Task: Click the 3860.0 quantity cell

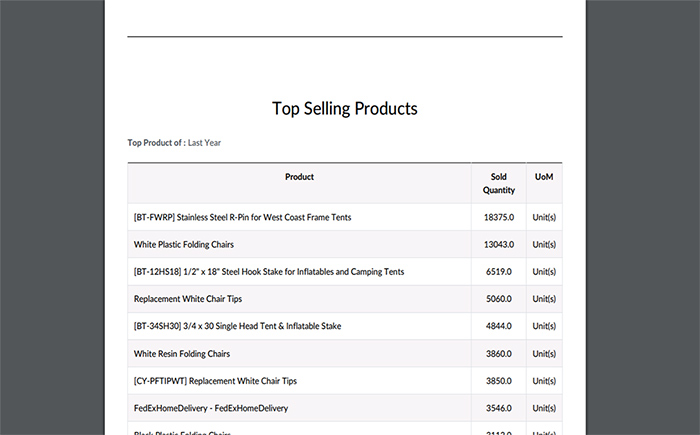Action: pyautogui.click(x=499, y=354)
